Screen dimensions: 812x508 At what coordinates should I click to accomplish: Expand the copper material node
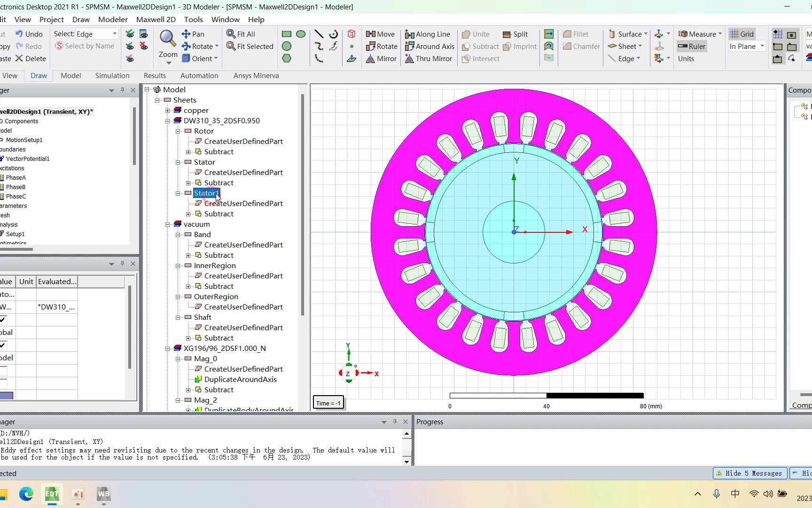pyautogui.click(x=168, y=111)
